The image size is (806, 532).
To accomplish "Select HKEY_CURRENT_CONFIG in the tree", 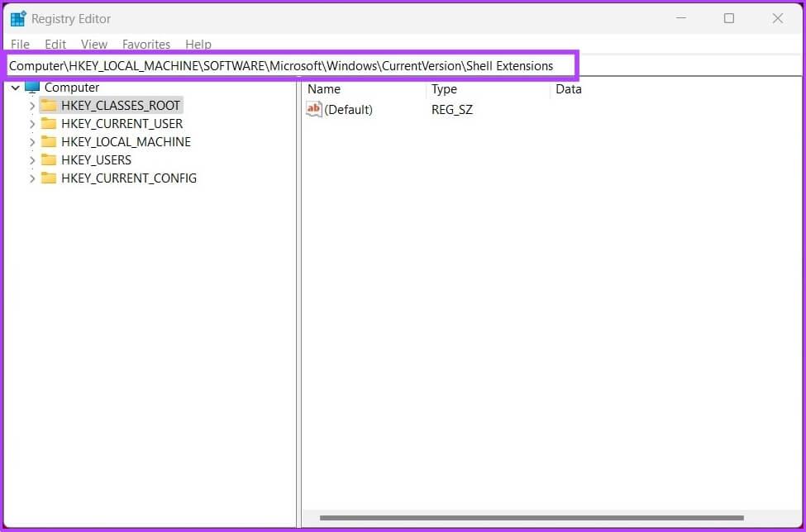I will point(129,178).
